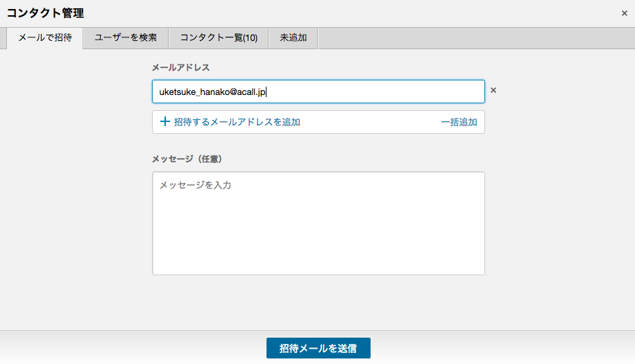Place the cursor in the uketsuke_hanako@acall.jp text
The width and height of the screenshot is (635, 364).
212,92
